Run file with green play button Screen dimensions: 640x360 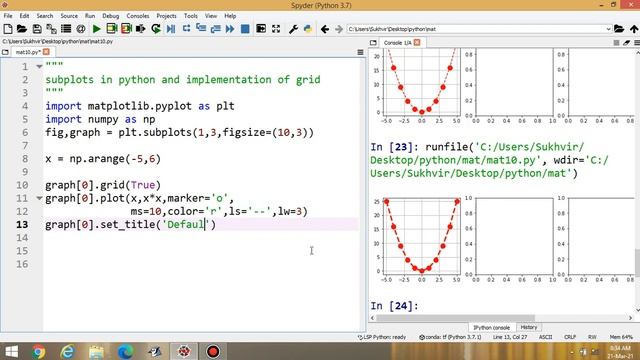[x=97, y=29]
